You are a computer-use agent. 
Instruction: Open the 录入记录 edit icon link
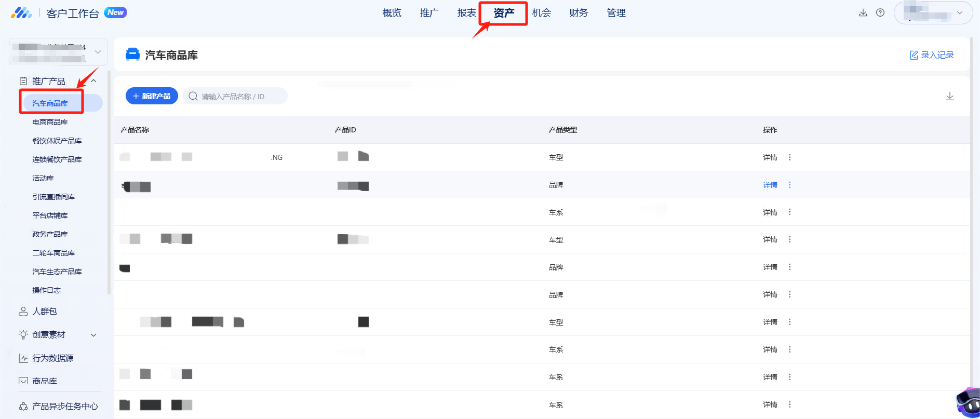coord(914,55)
